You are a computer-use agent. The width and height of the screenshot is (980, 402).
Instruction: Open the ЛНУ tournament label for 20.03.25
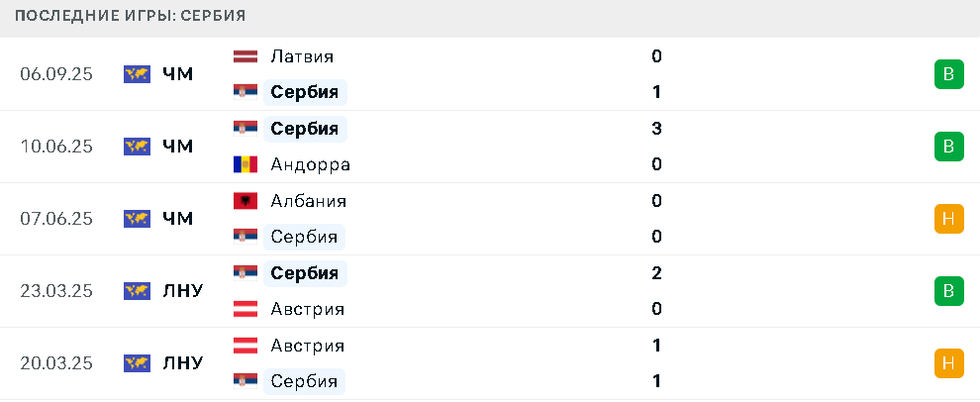click(182, 363)
